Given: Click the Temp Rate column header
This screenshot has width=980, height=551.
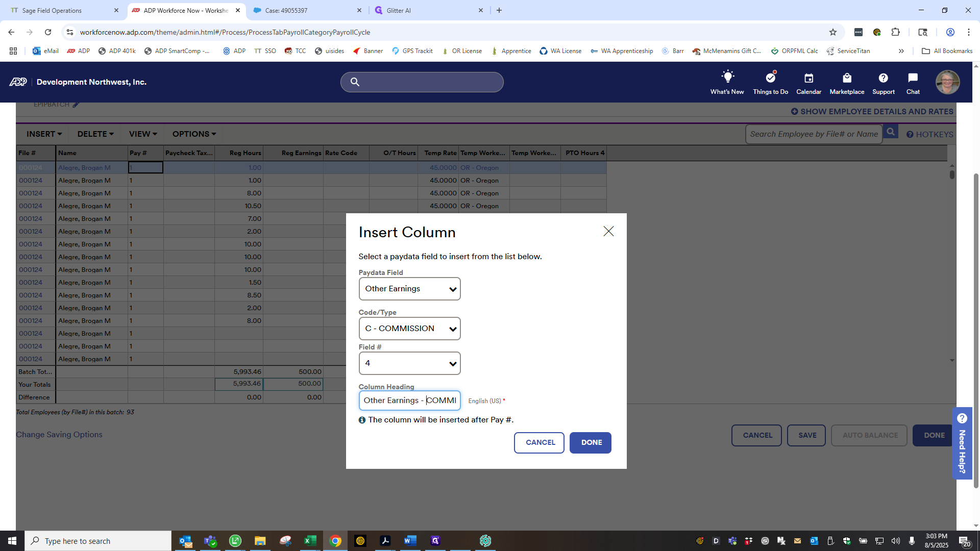Looking at the screenshot, I should coord(438,153).
